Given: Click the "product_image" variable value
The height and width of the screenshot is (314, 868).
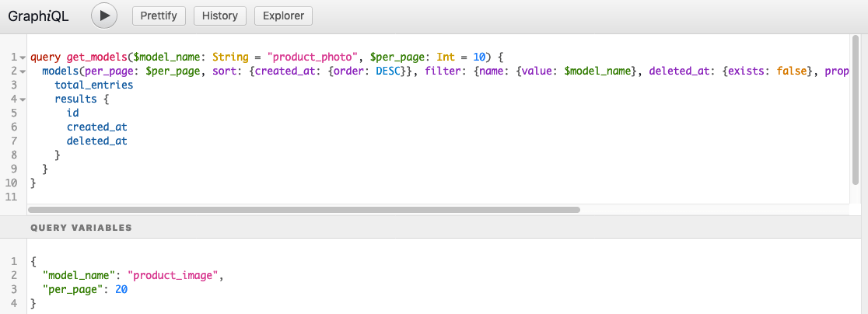Looking at the screenshot, I should [x=176, y=276].
